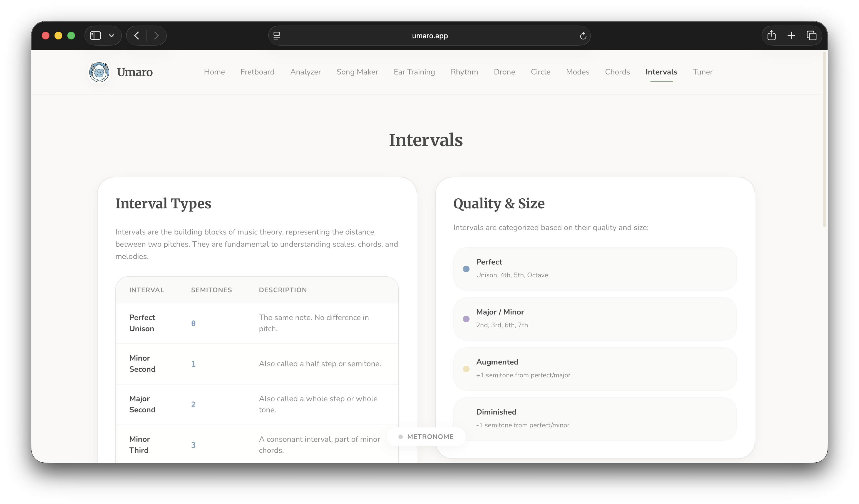Switch to the Ear Training page
The height and width of the screenshot is (504, 859).
(414, 72)
